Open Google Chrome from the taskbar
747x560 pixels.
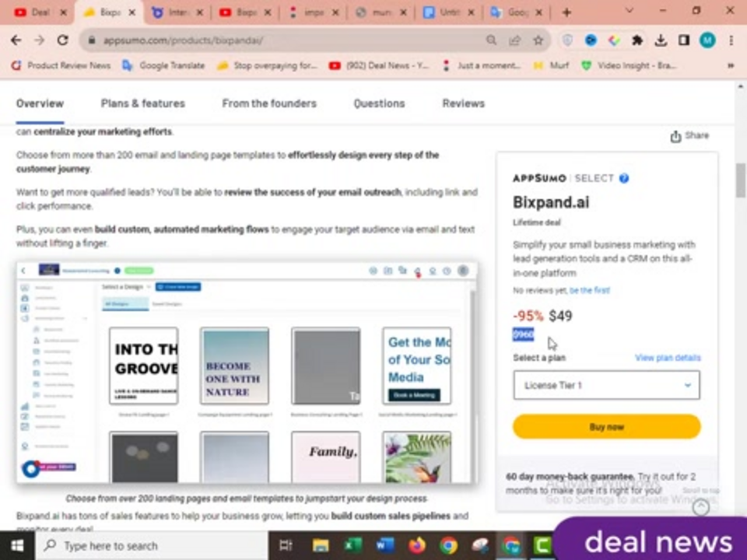[449, 545]
